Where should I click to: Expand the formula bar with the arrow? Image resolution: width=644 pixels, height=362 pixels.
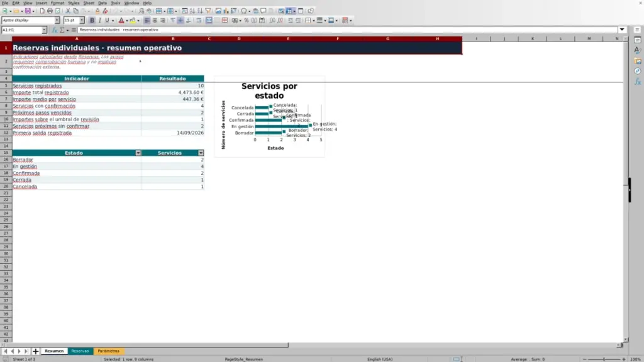pyautogui.click(x=622, y=30)
